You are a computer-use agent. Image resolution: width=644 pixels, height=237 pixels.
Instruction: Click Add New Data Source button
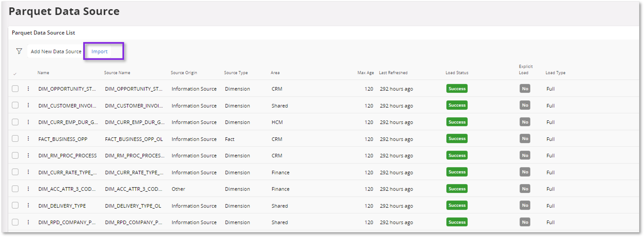click(x=56, y=51)
